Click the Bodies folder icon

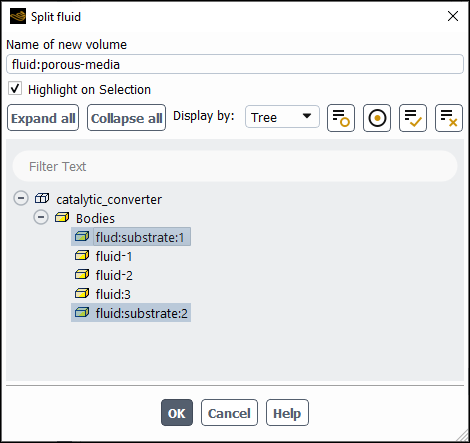[x=62, y=218]
